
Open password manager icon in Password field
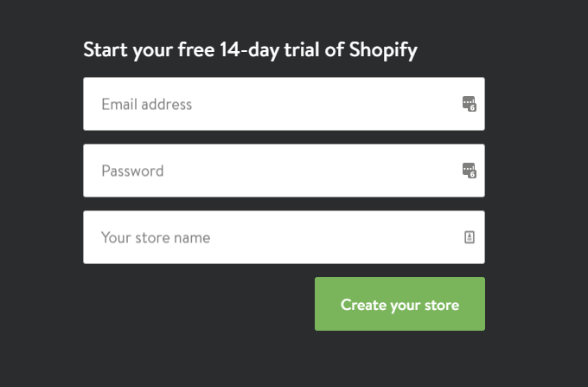[469, 171]
